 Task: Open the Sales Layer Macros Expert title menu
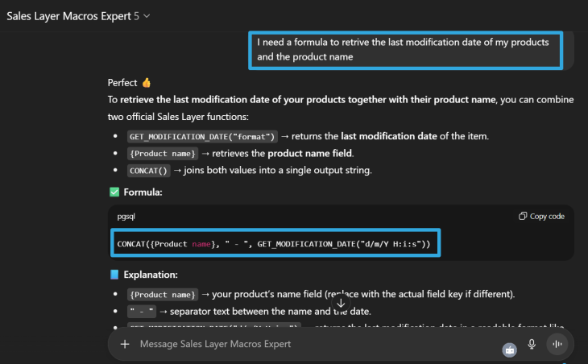coord(68,16)
